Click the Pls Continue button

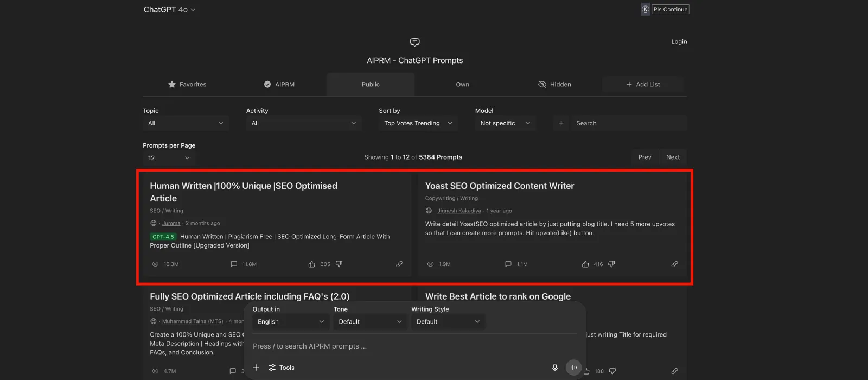[670, 9]
